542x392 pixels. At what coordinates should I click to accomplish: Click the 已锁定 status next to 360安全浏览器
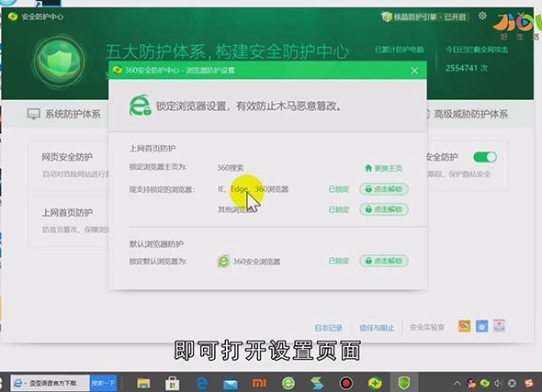pos(339,261)
